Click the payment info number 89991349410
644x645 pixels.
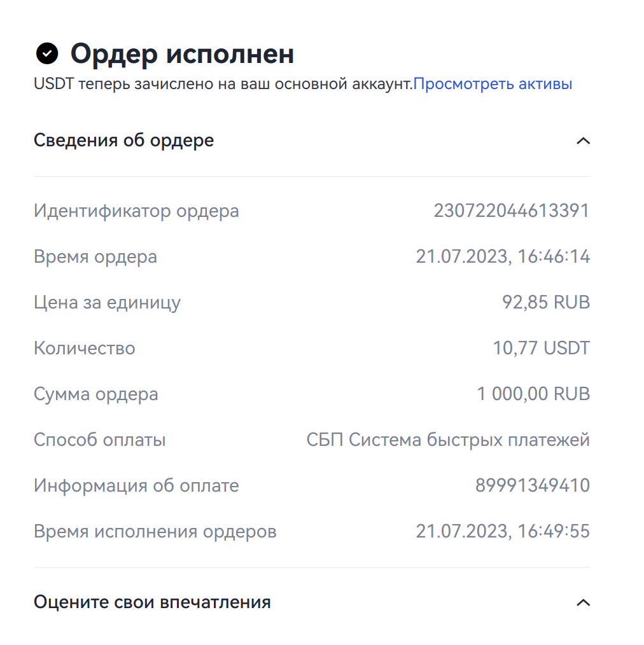(532, 486)
